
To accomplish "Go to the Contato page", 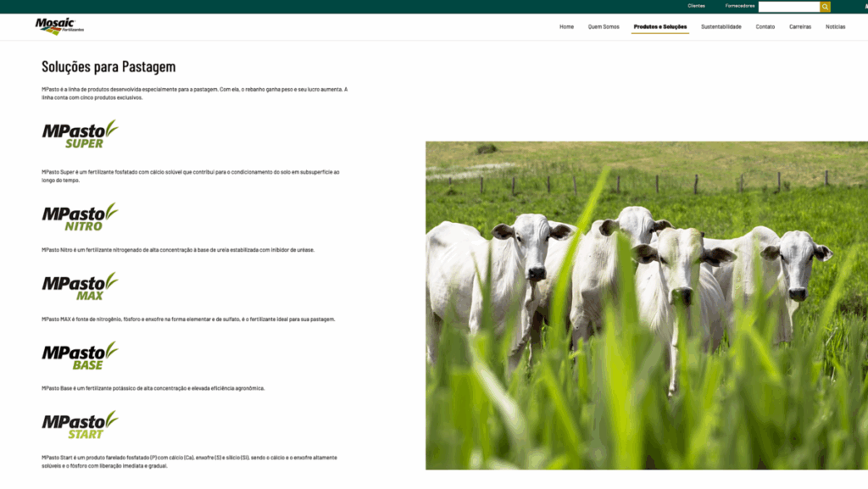I will pos(765,27).
